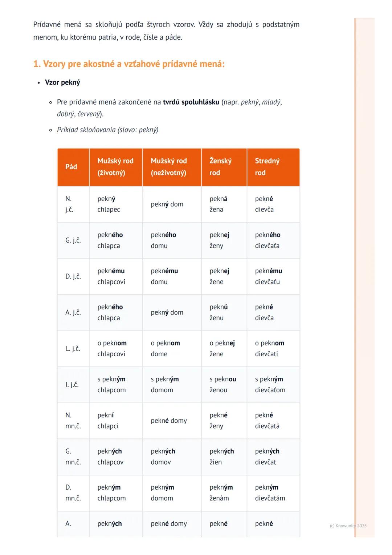Click the "peknú ženu" table cell
The image size is (392, 555).
[x=219, y=312]
